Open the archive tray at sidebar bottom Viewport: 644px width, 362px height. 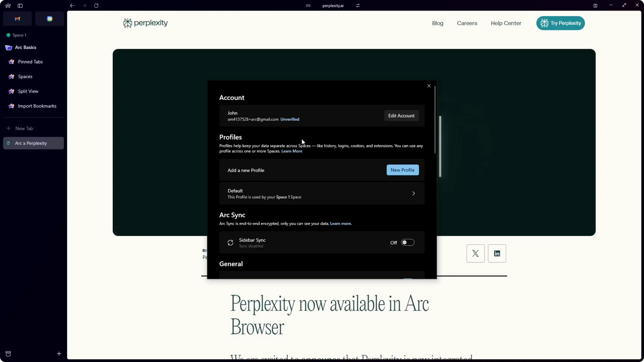[8, 354]
